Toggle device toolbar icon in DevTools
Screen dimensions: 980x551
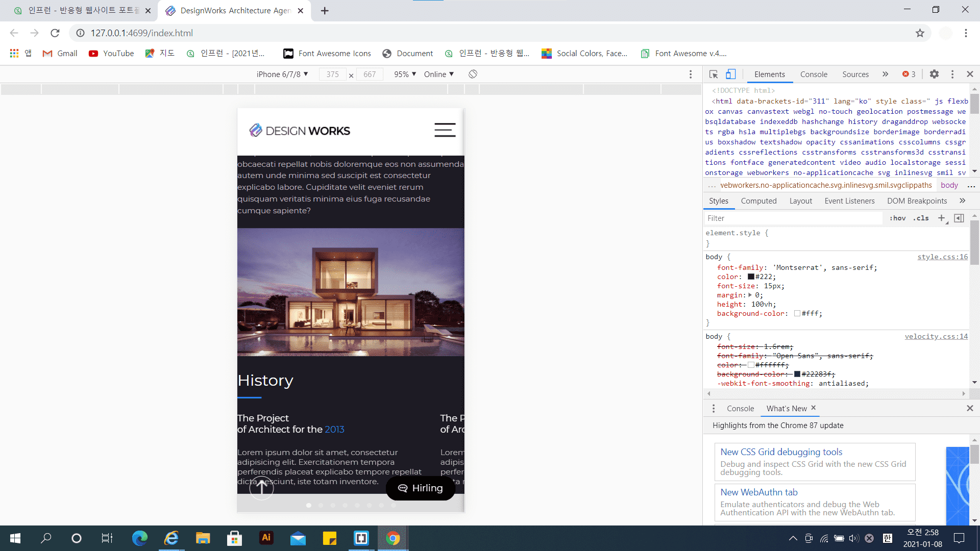730,74
